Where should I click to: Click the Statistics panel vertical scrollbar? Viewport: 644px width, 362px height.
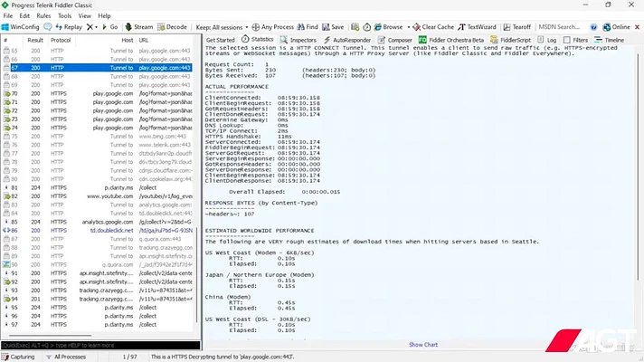click(x=639, y=167)
